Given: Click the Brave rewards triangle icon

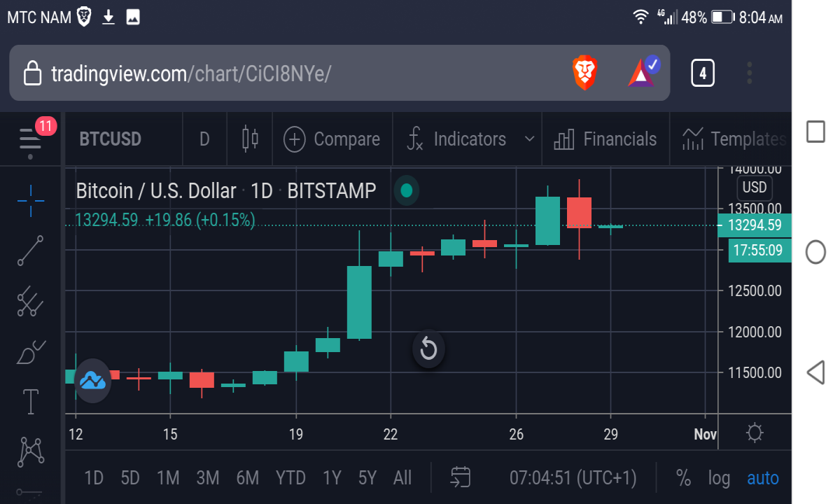Looking at the screenshot, I should (643, 71).
